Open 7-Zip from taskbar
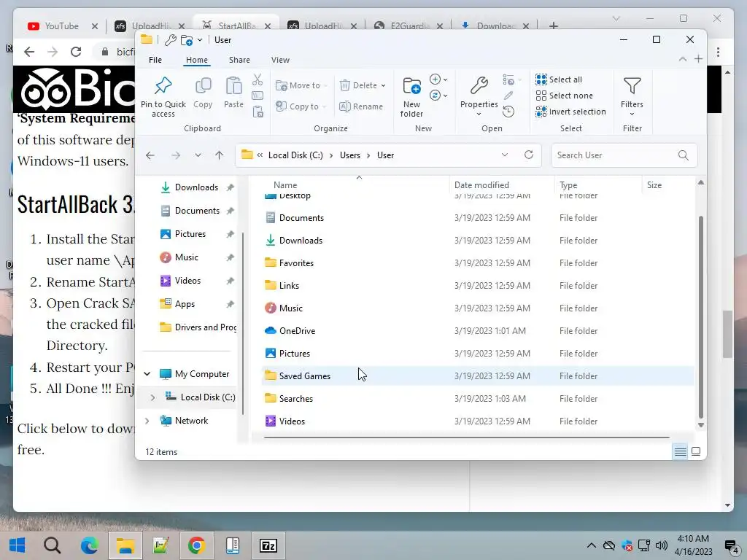Image resolution: width=747 pixels, height=560 pixels. pos(268,545)
